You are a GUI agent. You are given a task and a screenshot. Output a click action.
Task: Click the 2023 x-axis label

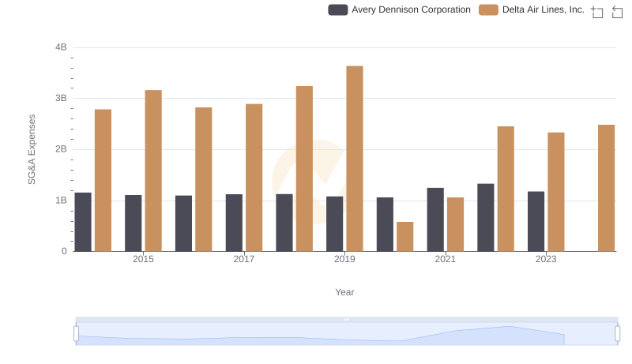pyautogui.click(x=546, y=259)
